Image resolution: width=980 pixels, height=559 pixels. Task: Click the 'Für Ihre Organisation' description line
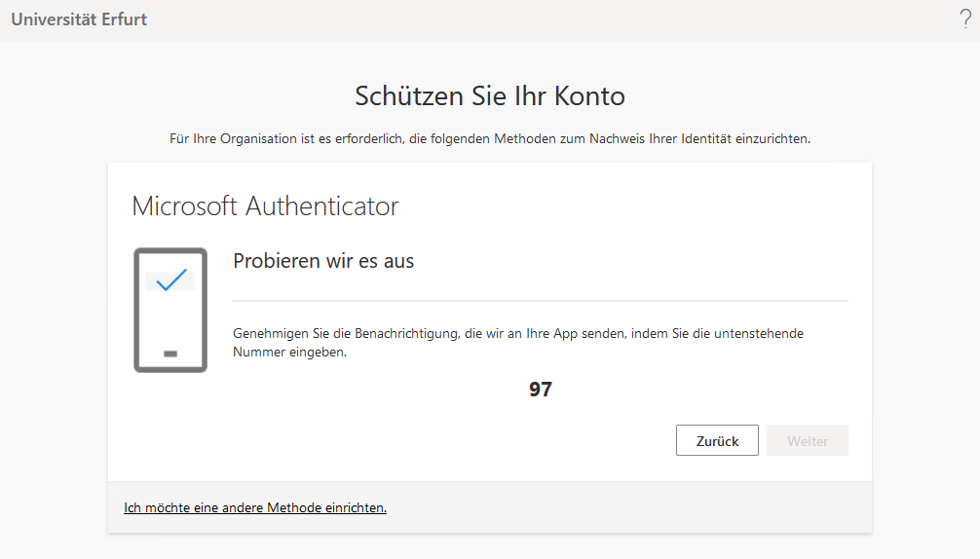pyautogui.click(x=489, y=139)
